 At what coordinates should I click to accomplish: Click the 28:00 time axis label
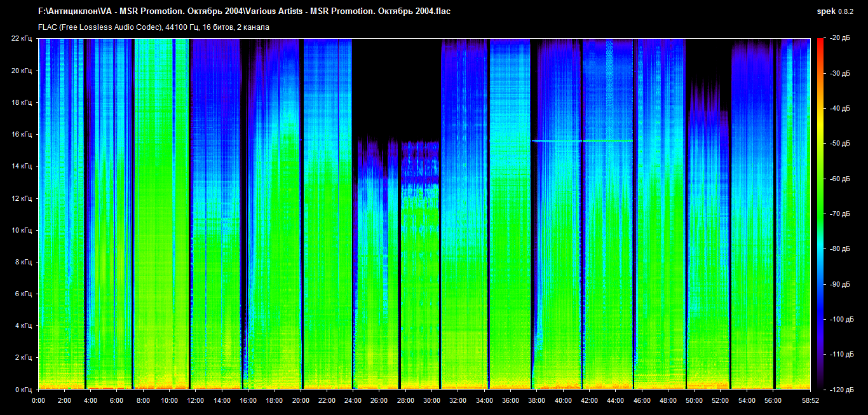405,401
